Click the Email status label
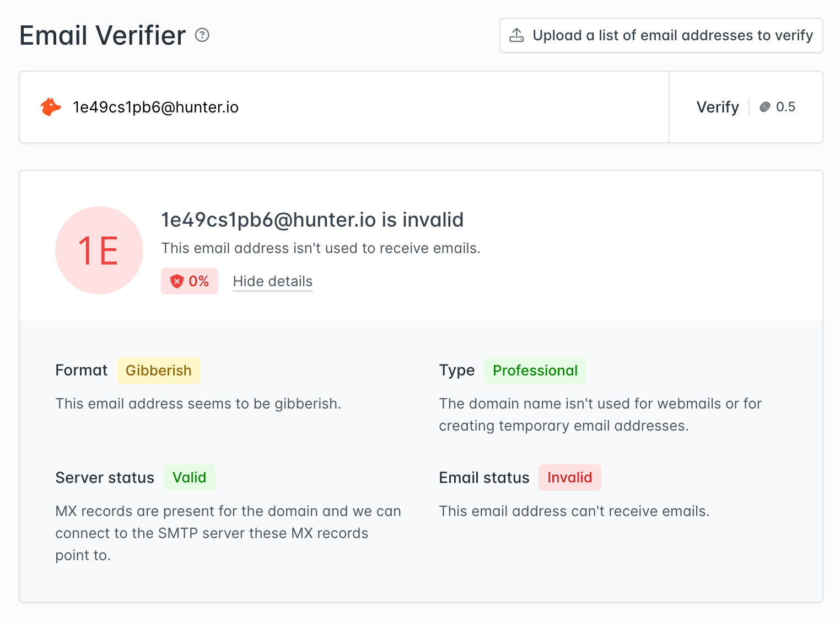This screenshot has width=840, height=623. 484,477
